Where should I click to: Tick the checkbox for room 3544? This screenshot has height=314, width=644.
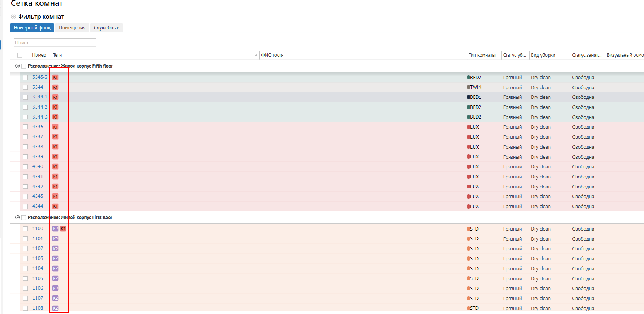[26, 87]
